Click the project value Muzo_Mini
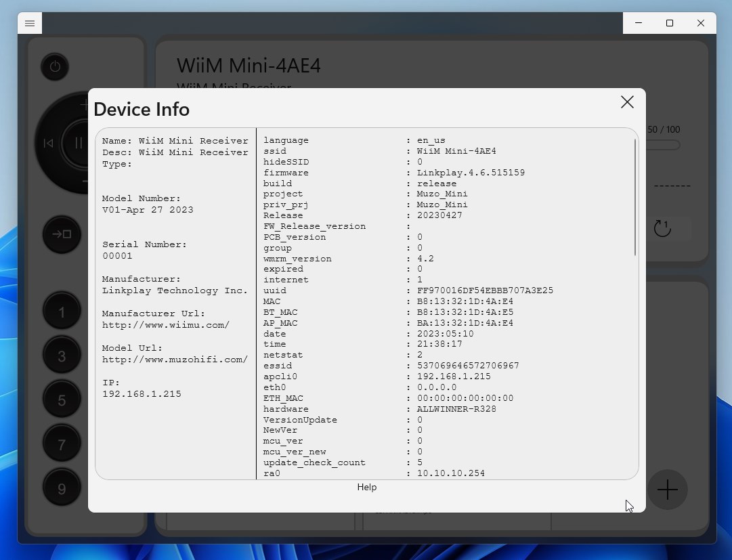The height and width of the screenshot is (560, 732). tap(442, 194)
